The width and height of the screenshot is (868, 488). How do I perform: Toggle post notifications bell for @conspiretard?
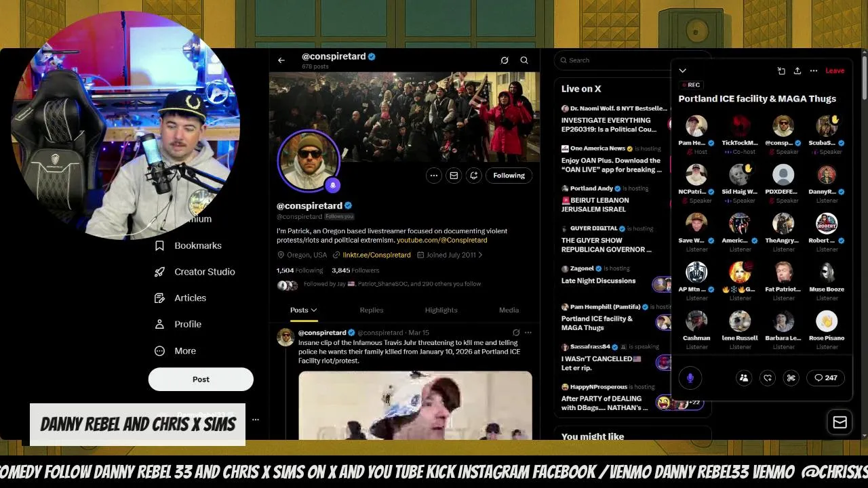pyautogui.click(x=473, y=176)
